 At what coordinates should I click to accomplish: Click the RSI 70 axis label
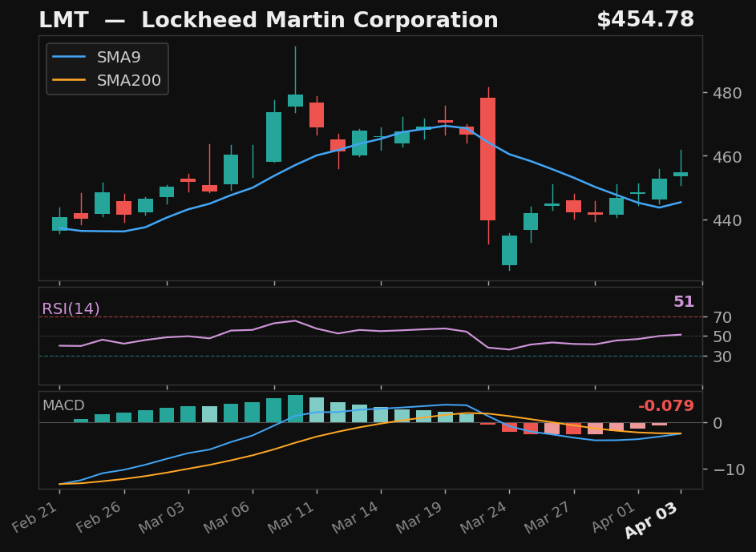point(722,317)
